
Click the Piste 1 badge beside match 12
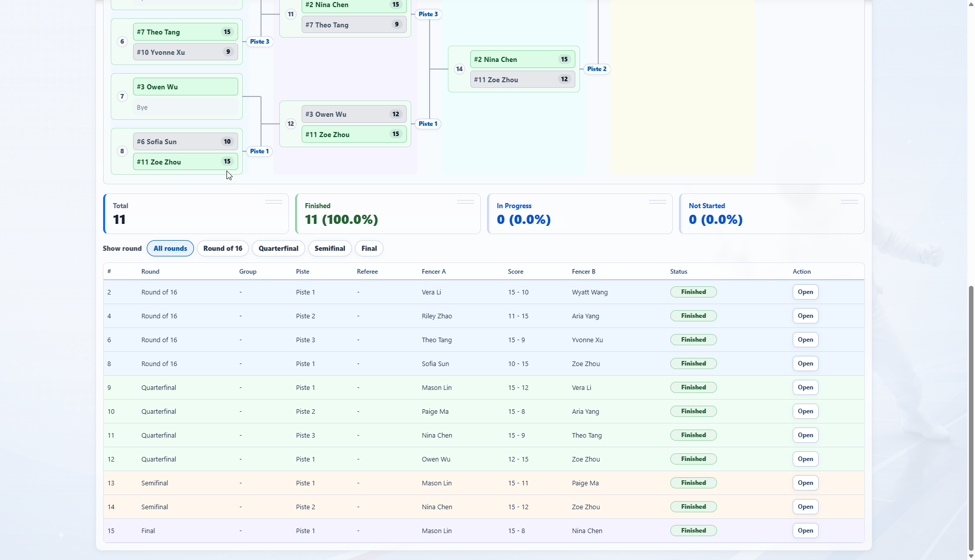428,124
